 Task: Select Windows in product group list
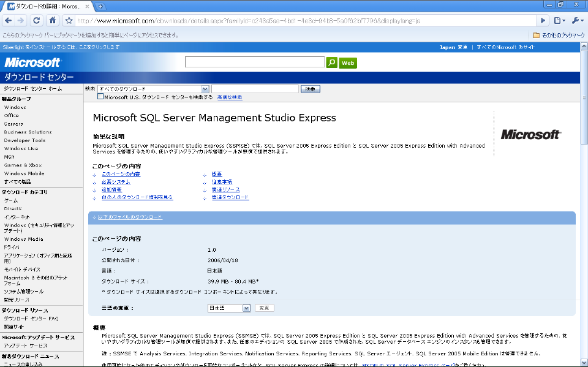click(x=15, y=107)
